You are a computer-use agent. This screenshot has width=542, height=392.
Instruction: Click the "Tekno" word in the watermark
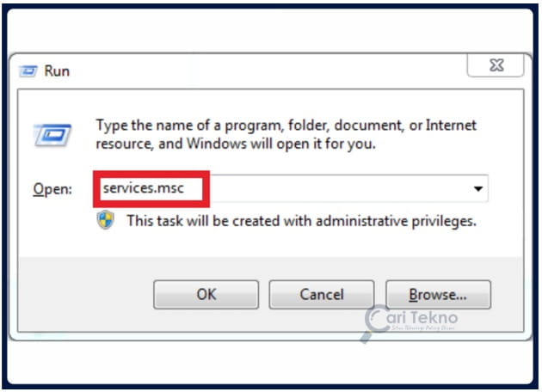tap(434, 317)
